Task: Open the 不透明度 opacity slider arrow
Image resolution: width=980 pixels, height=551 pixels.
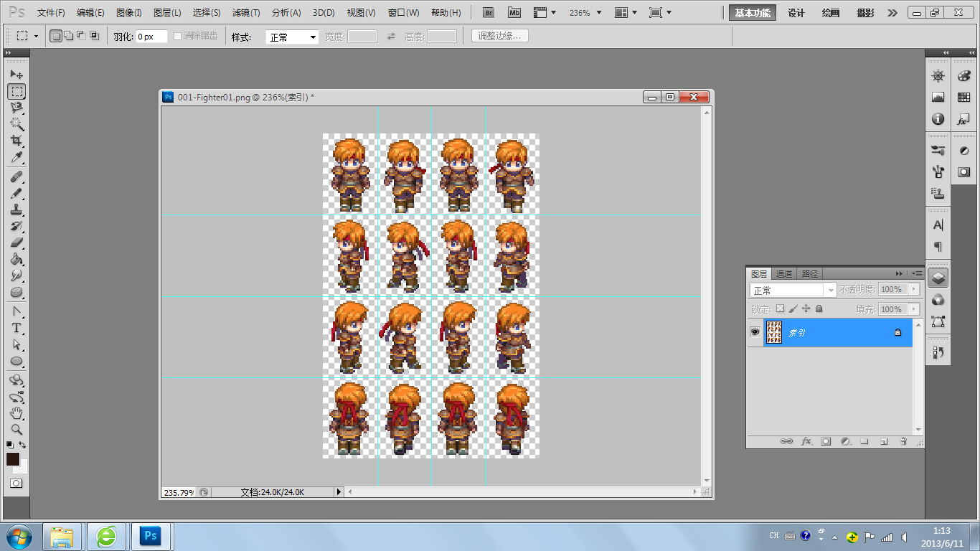Action: 913,289
